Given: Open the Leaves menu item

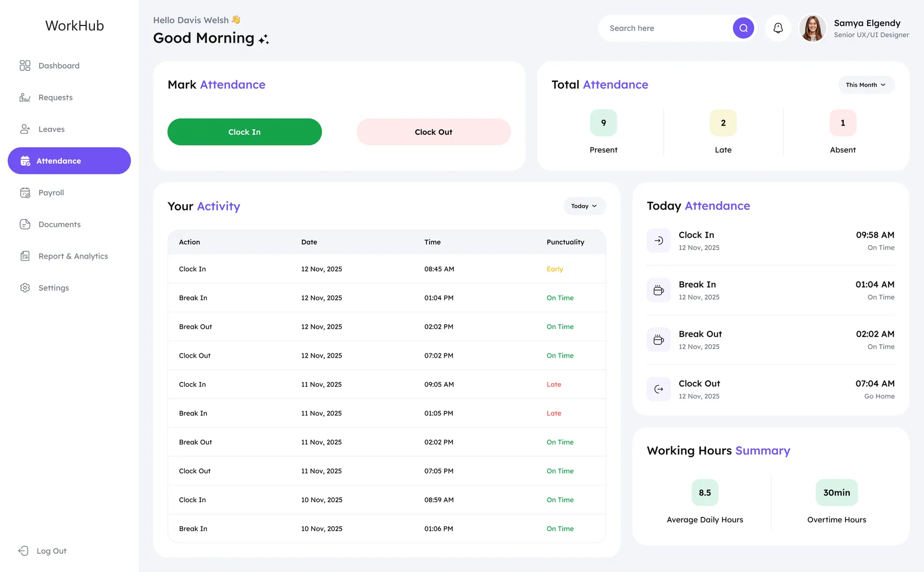Looking at the screenshot, I should [69, 129].
